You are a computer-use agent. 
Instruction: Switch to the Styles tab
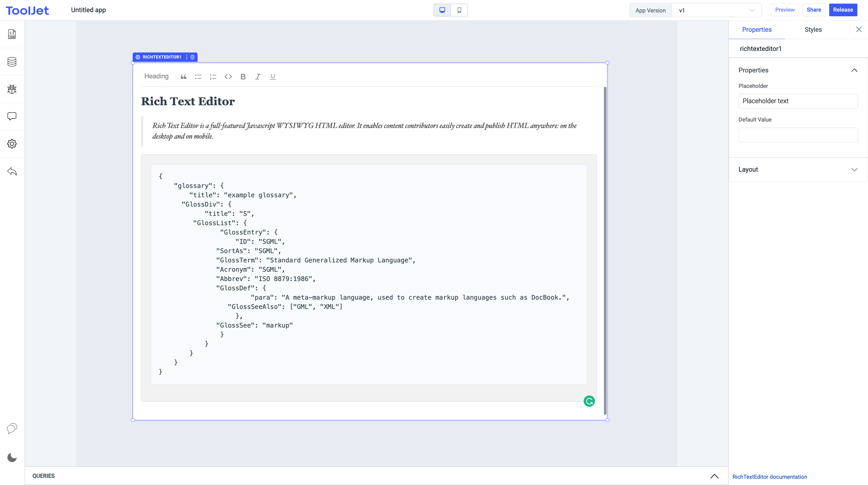coord(813,30)
